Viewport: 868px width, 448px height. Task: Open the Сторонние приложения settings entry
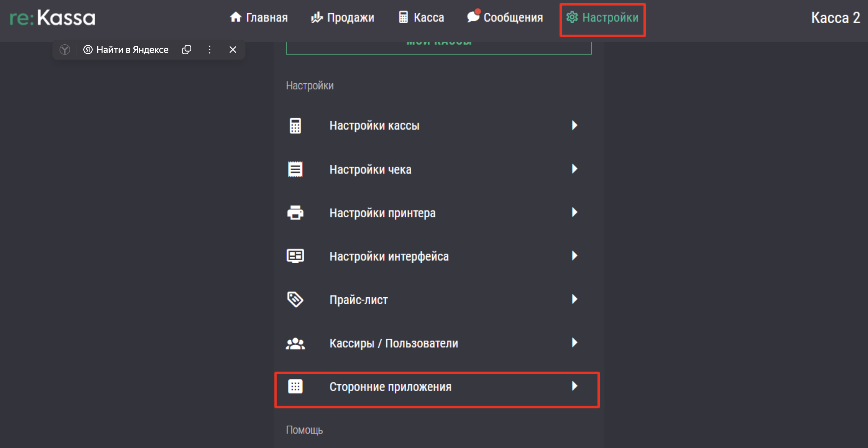390,387
